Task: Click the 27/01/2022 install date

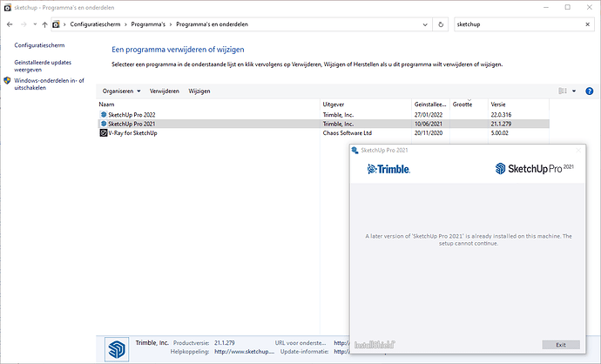Action: coord(429,115)
